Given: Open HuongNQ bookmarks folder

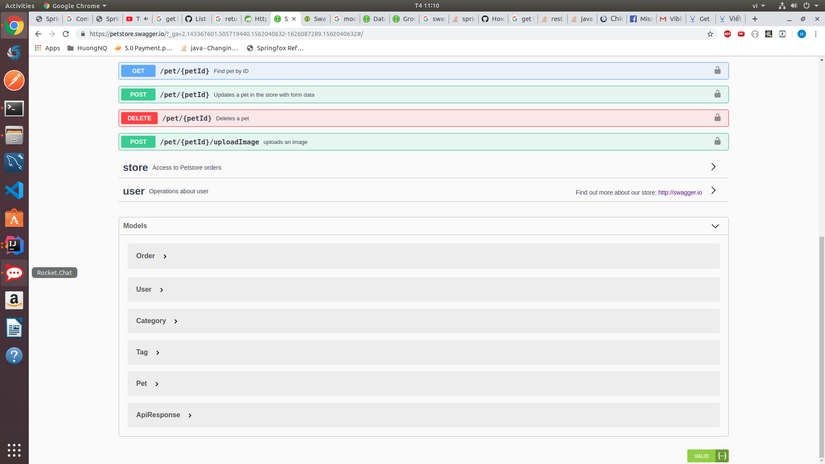Looking at the screenshot, I should point(87,48).
